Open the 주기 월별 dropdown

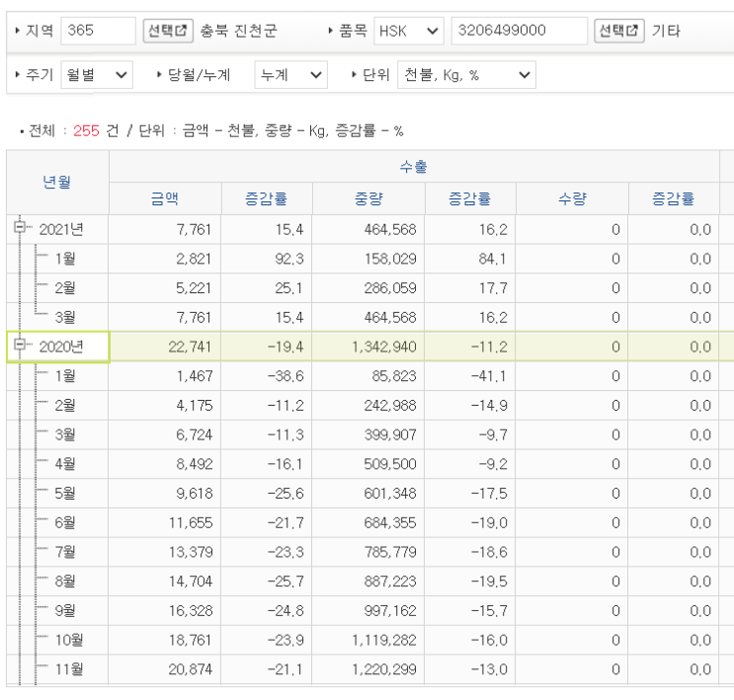coord(97,75)
